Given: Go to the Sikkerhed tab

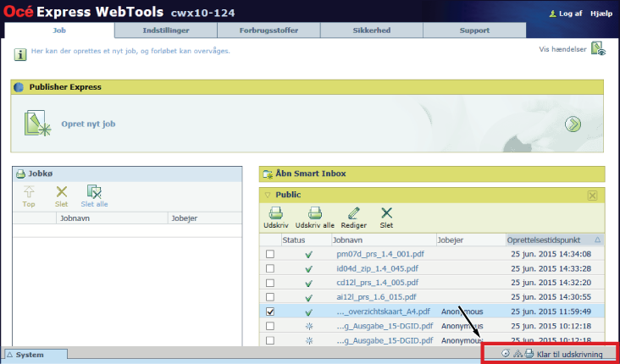Looking at the screenshot, I should (371, 30).
